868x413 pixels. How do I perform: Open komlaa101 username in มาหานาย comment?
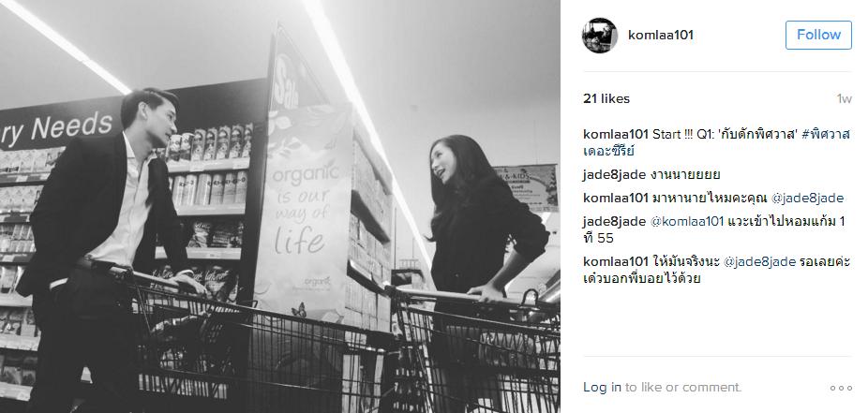tap(615, 198)
